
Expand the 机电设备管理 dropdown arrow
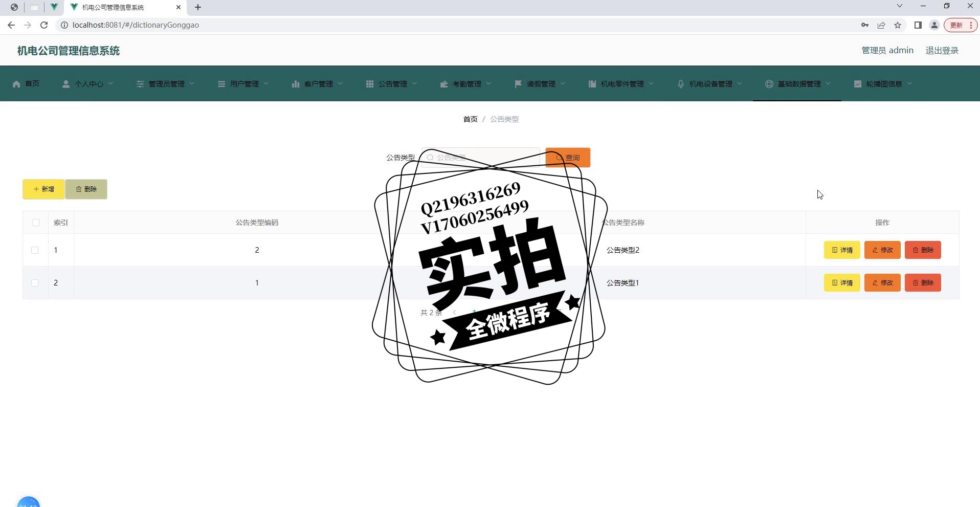[x=740, y=84]
